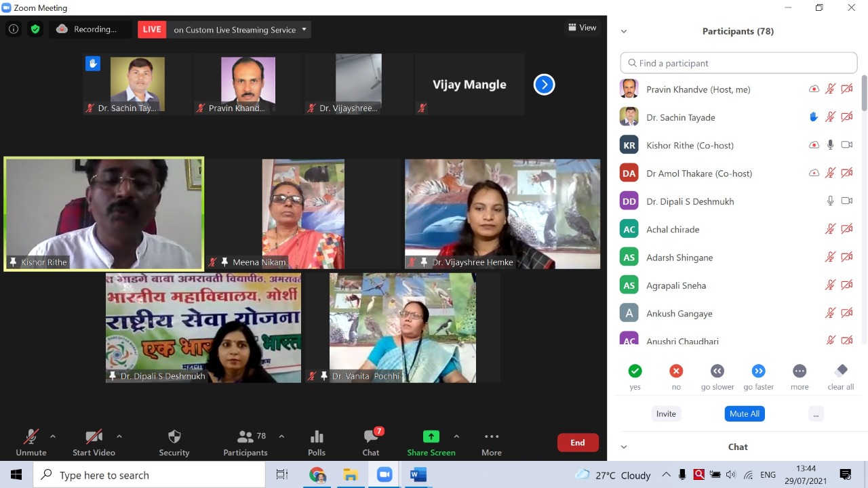Open the View layout menu
Viewport: 868px width, 488px height.
583,28
